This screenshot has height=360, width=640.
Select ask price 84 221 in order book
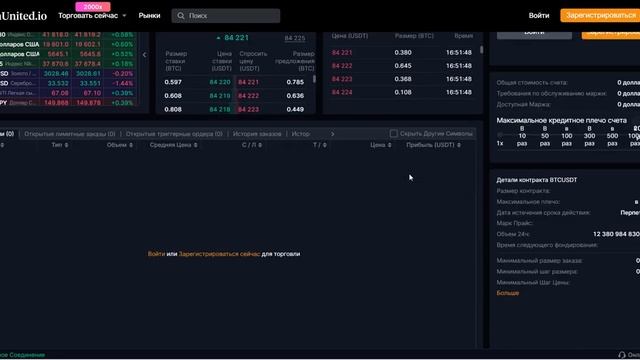point(249,82)
